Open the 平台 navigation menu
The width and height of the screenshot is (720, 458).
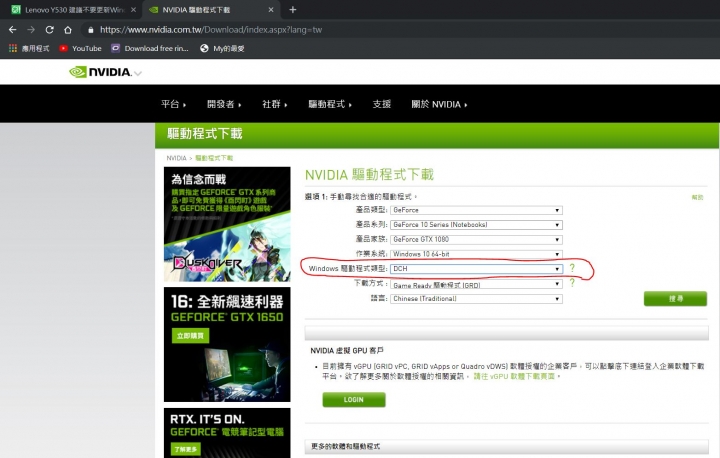(174, 104)
